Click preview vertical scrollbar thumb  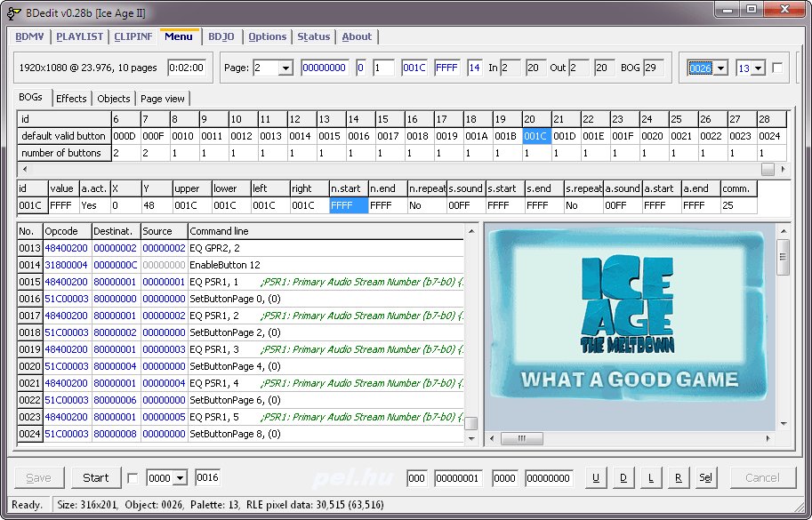tap(783, 257)
